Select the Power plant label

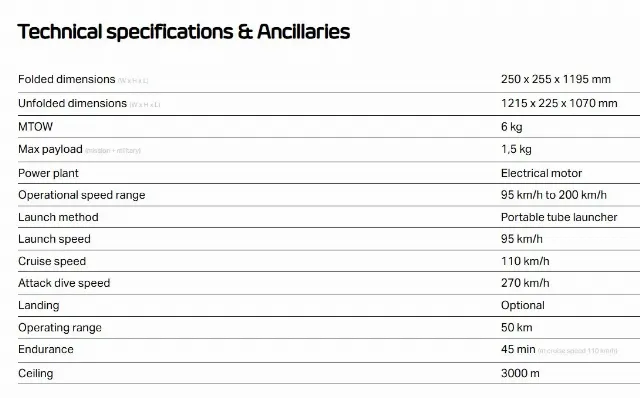(x=48, y=173)
